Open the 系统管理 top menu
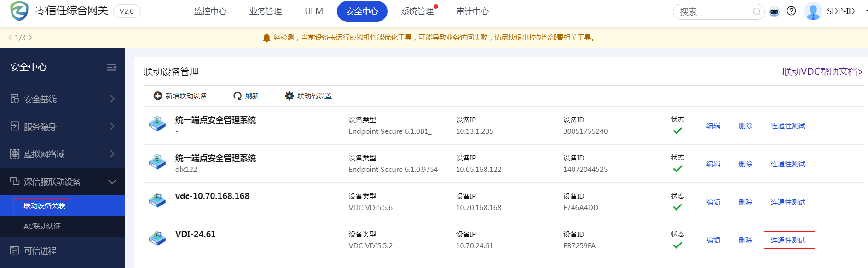Screen dimensions: 868x268 pyautogui.click(x=417, y=11)
